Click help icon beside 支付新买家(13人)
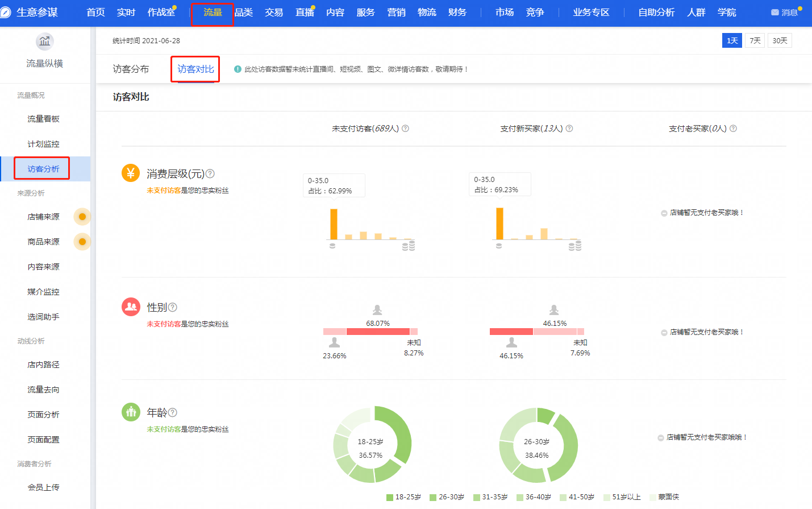The height and width of the screenshot is (509, 812). tap(569, 129)
